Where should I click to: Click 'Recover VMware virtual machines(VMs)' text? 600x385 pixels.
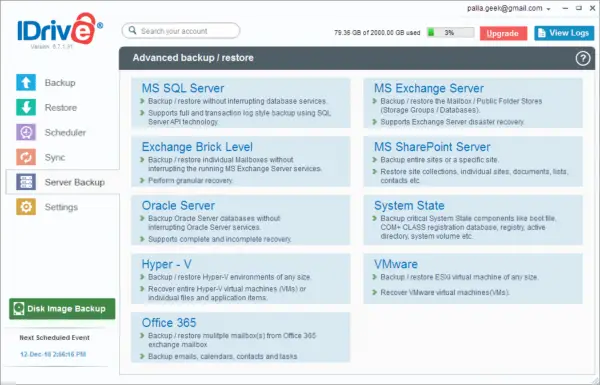coord(445,292)
